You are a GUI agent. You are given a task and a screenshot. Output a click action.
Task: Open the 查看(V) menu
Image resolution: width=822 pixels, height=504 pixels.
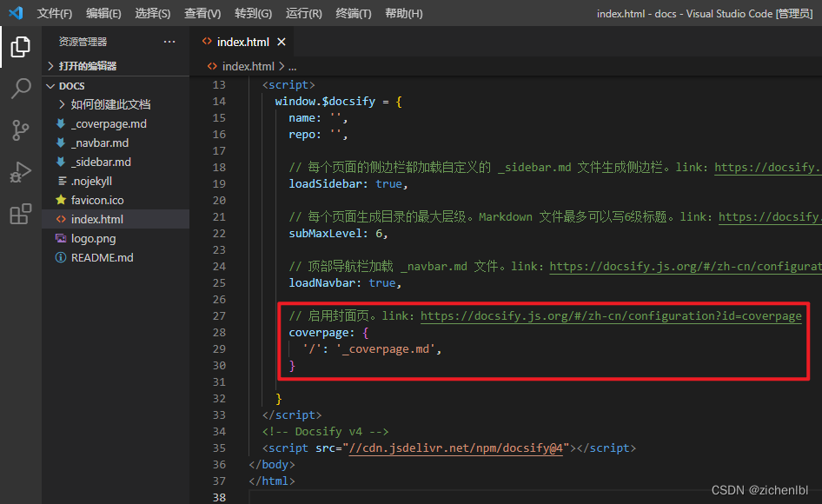pyautogui.click(x=202, y=13)
